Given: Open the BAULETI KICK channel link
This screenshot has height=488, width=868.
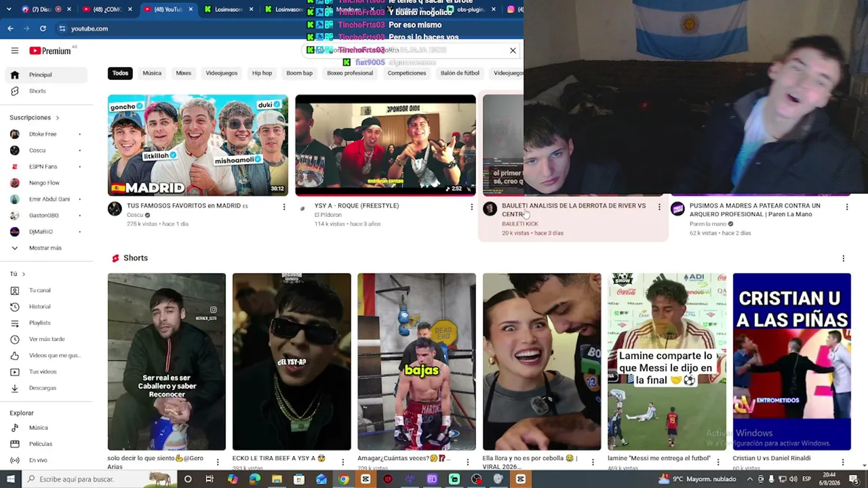Looking at the screenshot, I should (x=520, y=224).
